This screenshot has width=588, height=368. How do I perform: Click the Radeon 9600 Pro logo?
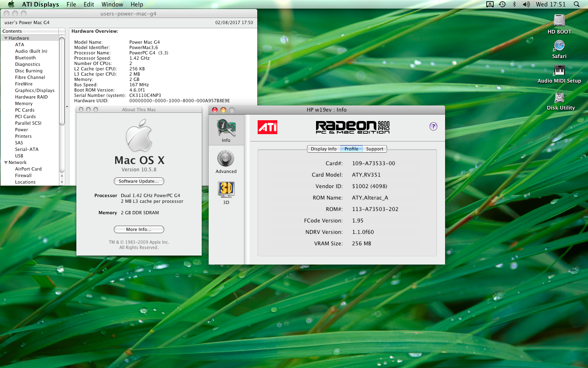pos(352,127)
